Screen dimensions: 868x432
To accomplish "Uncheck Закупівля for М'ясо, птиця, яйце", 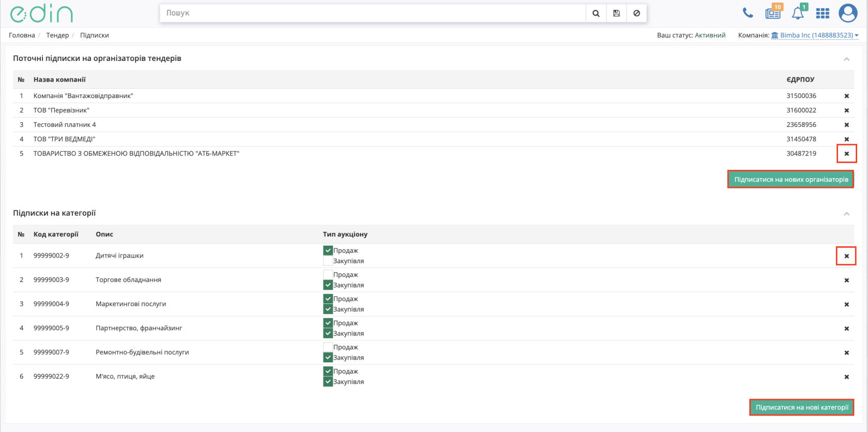I will tap(328, 382).
